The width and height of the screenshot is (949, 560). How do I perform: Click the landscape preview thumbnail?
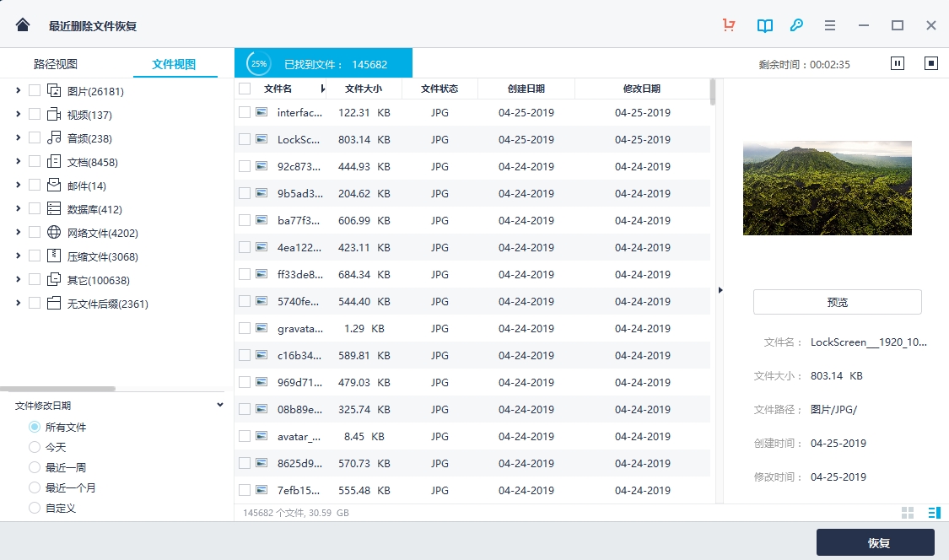pyautogui.click(x=827, y=188)
